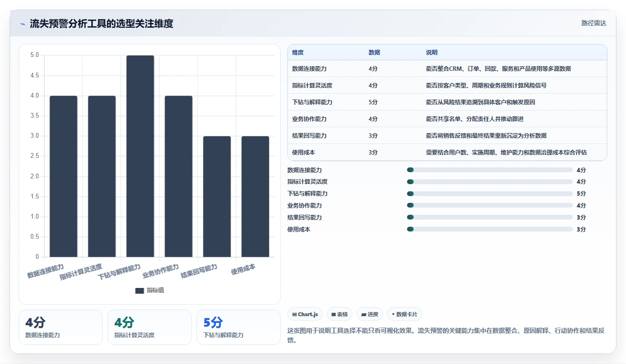Click the 下钻与解释能力 tallest bar
Viewport: 626px width, 364px height.
[140, 156]
